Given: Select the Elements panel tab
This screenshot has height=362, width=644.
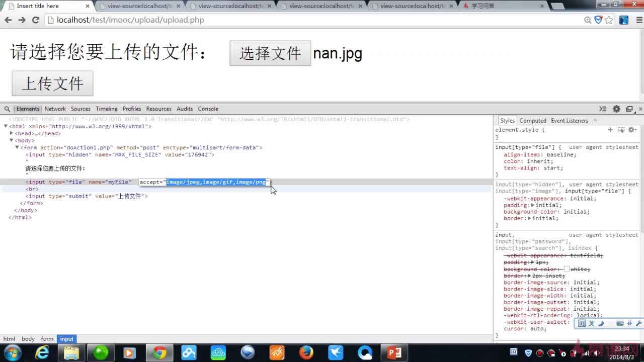Looking at the screenshot, I should pos(28,109).
